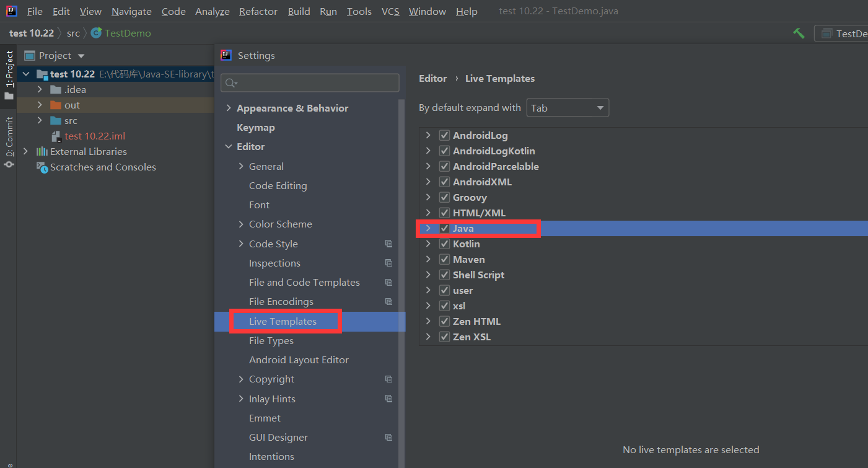Open the Emmet settings page
The width and height of the screenshot is (868, 468).
pos(265,418)
